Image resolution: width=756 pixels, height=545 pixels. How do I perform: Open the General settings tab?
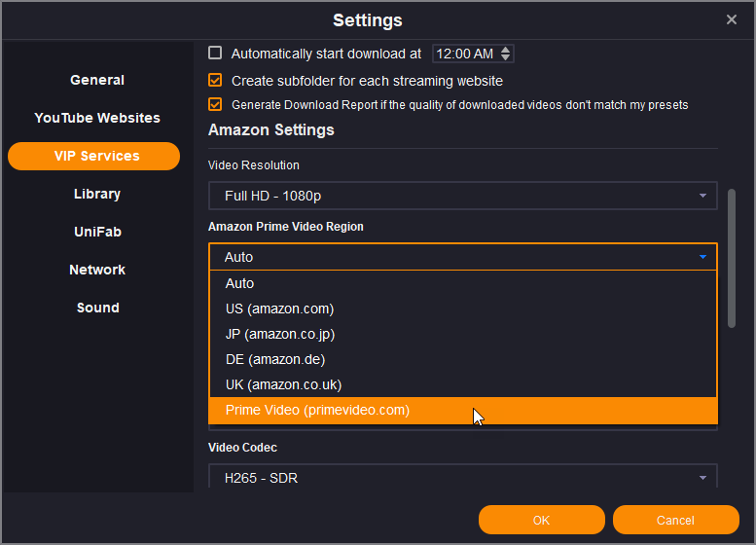(x=97, y=80)
